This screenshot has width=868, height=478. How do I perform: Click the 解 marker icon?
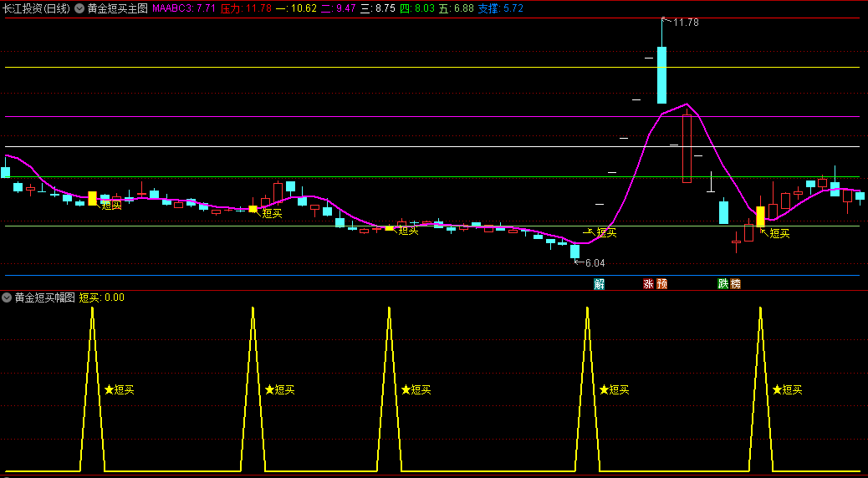[x=599, y=284]
